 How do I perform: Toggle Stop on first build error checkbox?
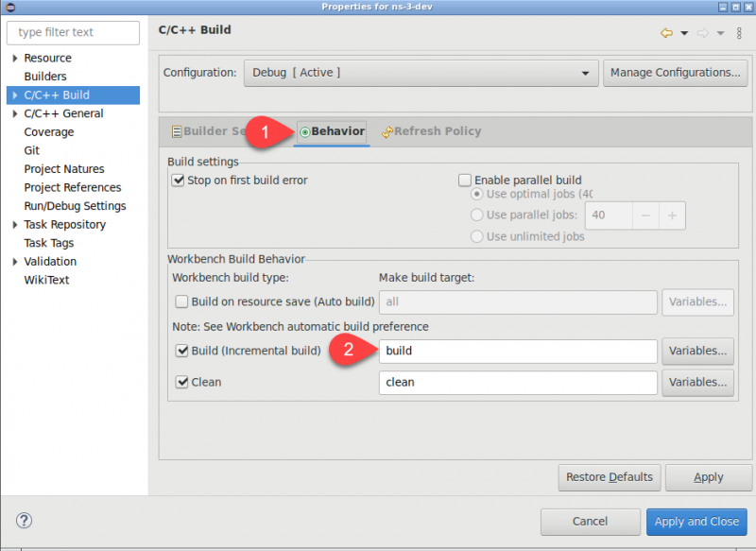click(179, 181)
